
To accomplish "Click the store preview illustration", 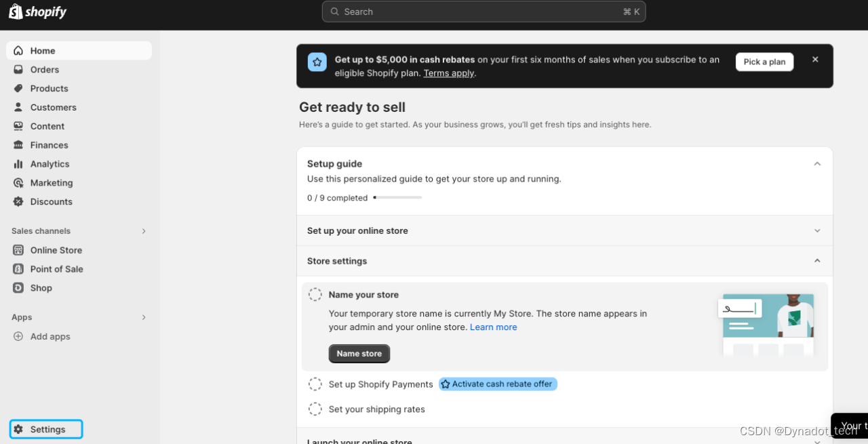I will 766,325.
